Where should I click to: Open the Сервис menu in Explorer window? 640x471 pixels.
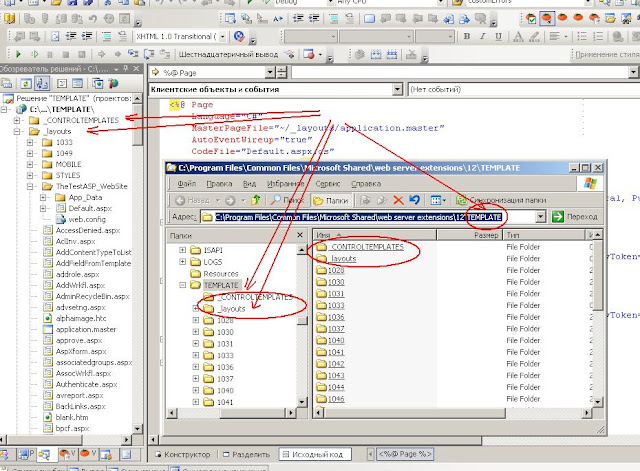pyautogui.click(x=328, y=184)
